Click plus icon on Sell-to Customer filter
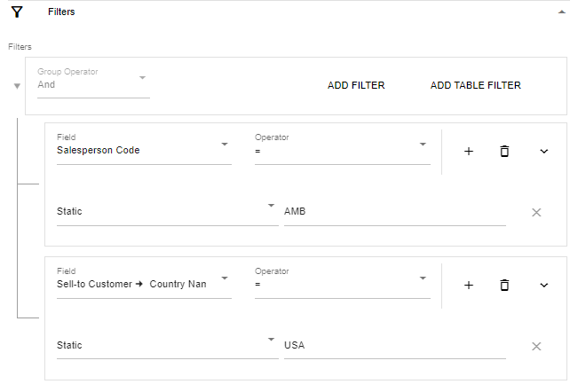Image resolution: width=578 pixels, height=392 pixels. (x=469, y=286)
